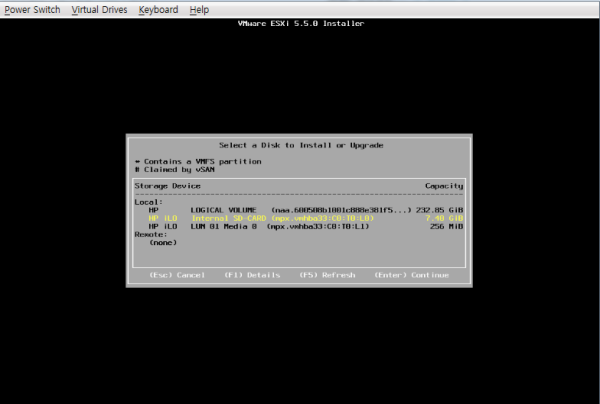Image resolution: width=600 pixels, height=404 pixels.
Task: Click the Capacity column header
Action: point(444,186)
